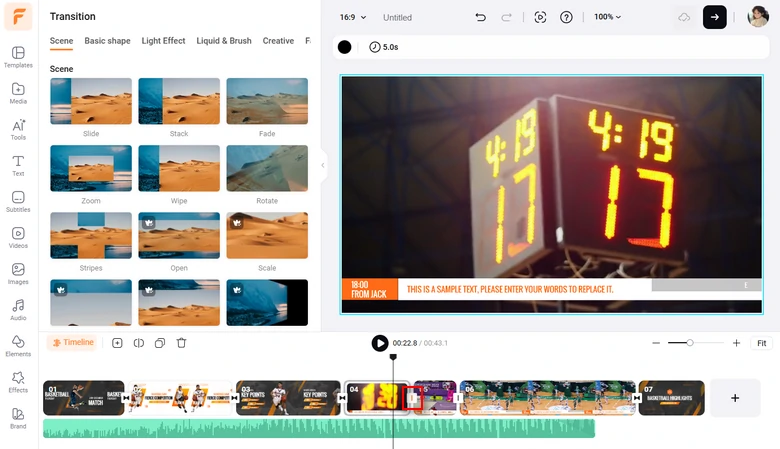Switch to the Liquid & Brush tab
The image size is (780, 449).
tap(224, 41)
